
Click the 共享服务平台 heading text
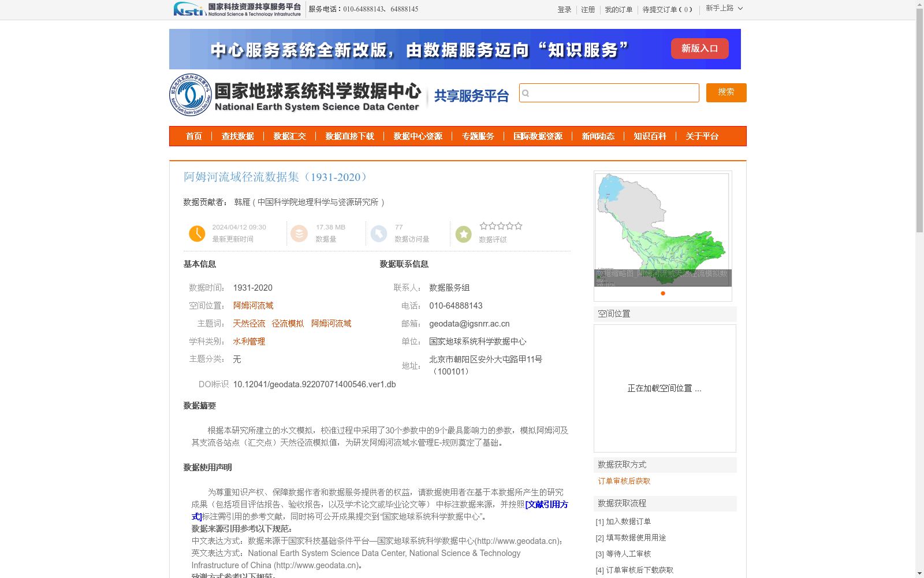[x=471, y=96]
